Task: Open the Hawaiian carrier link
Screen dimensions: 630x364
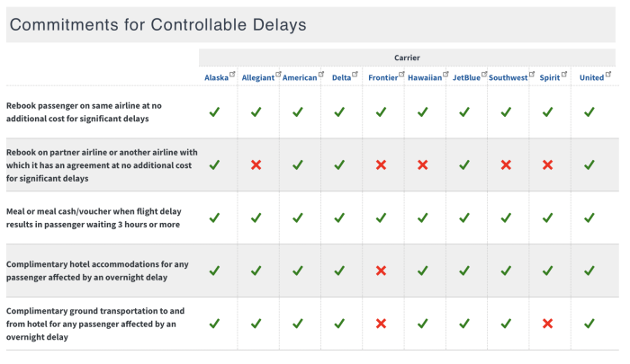Action: point(425,78)
